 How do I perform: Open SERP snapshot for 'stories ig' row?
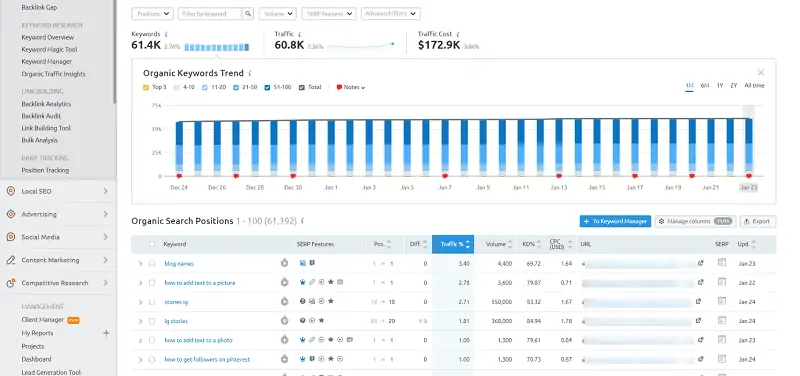[721, 301]
